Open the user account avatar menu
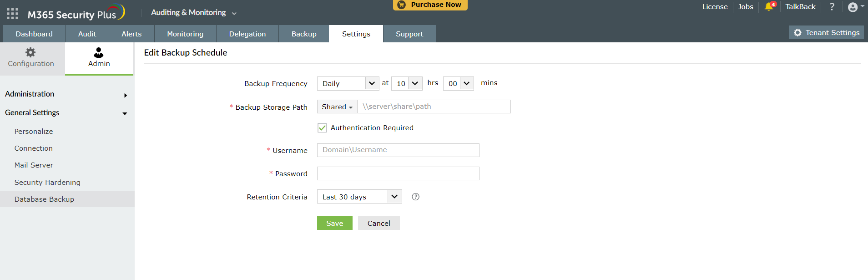Viewport: 868px width, 280px height. coord(856,7)
